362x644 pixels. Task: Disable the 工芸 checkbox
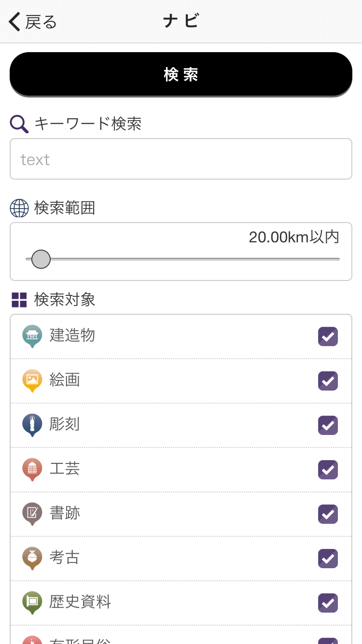click(x=328, y=470)
